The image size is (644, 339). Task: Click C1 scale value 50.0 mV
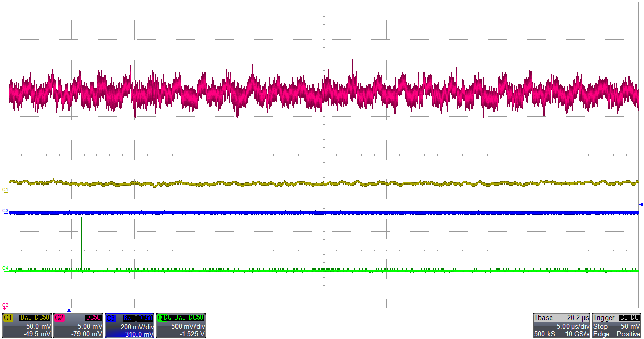tap(39, 326)
